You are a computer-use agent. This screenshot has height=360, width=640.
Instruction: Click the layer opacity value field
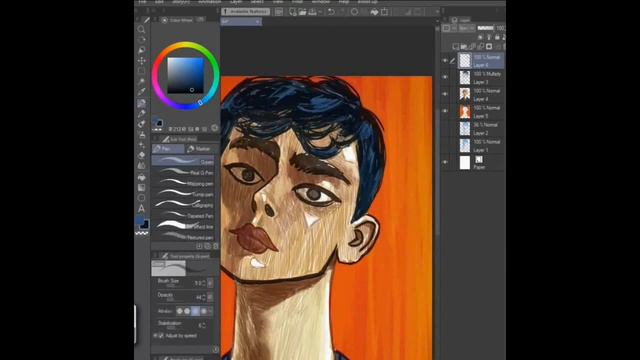(x=500, y=28)
